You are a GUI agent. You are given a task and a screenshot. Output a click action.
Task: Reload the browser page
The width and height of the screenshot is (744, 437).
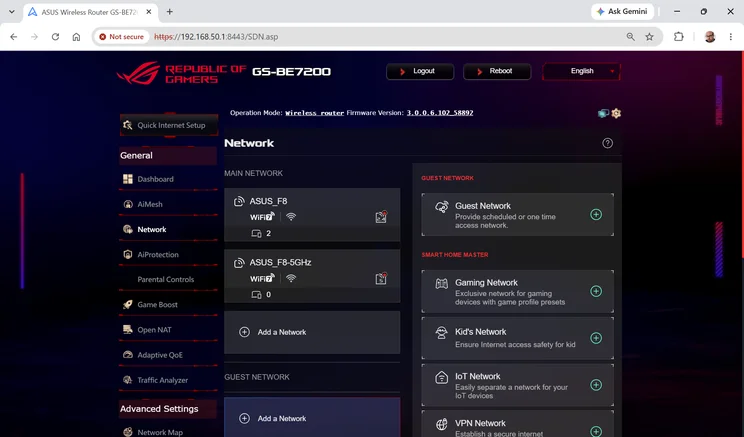pyautogui.click(x=56, y=37)
